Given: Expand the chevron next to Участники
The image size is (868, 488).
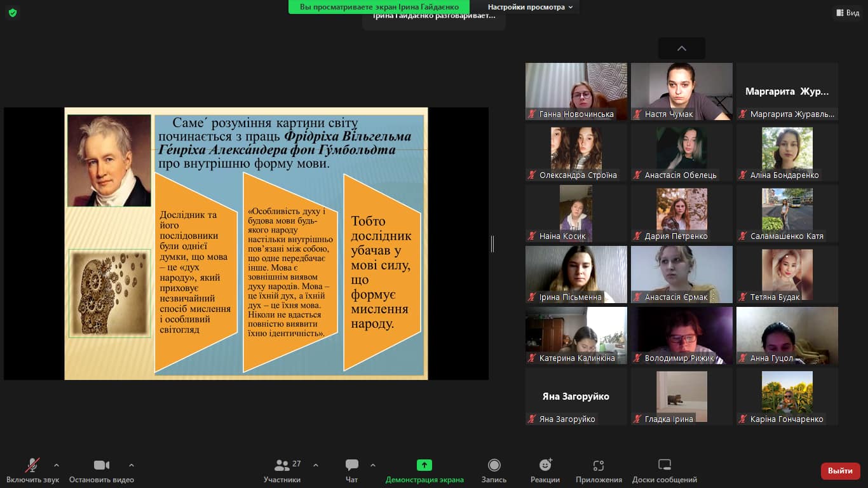Looking at the screenshot, I should pos(316,465).
